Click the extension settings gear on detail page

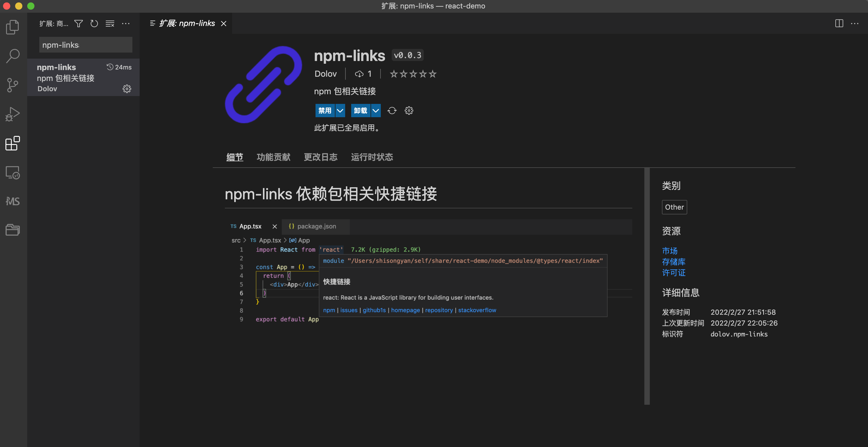[409, 111]
